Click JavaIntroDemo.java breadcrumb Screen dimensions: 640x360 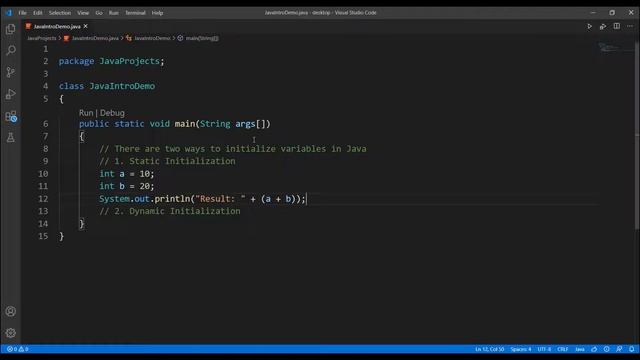coord(91,38)
